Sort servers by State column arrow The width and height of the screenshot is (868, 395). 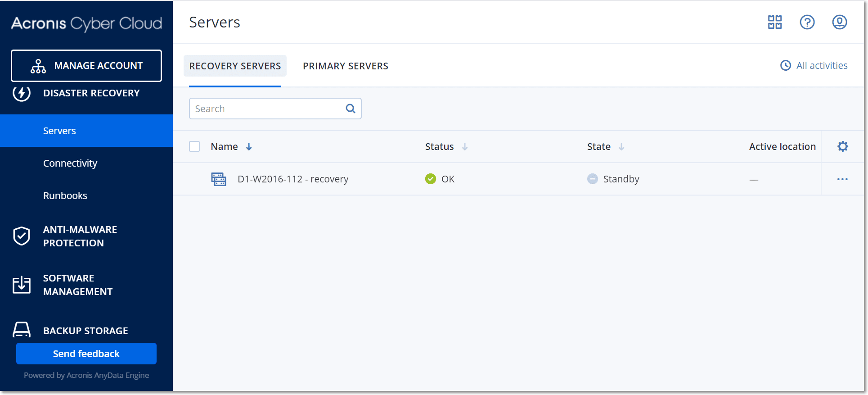[621, 147]
